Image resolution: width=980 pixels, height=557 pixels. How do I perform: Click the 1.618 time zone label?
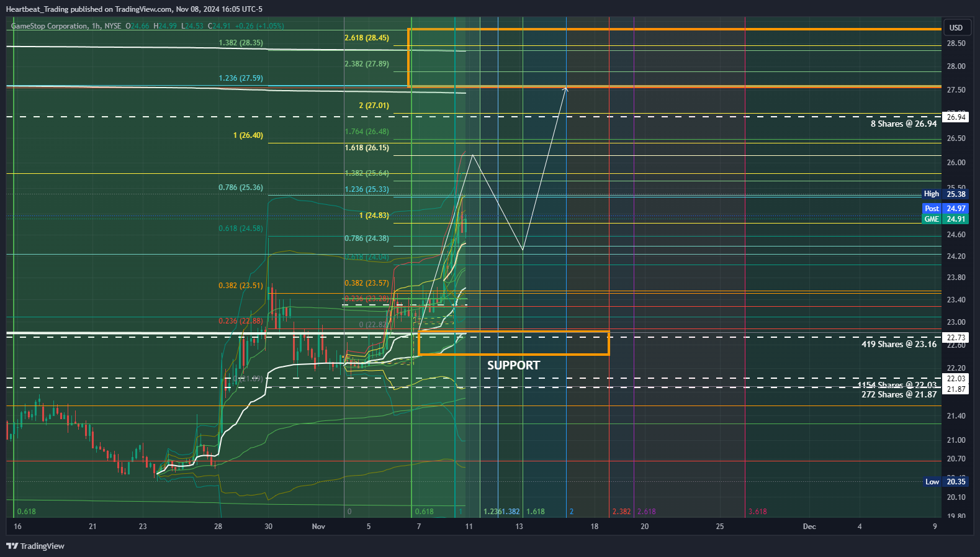tap(536, 512)
